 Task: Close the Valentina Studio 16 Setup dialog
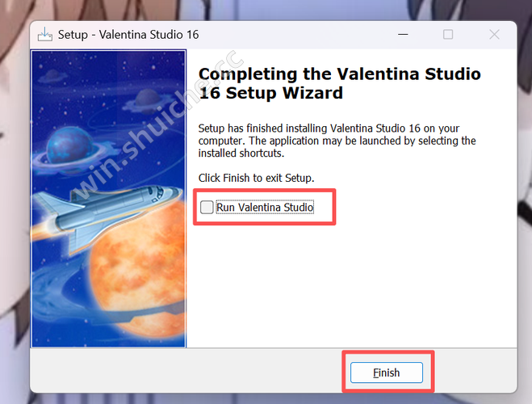(494, 34)
